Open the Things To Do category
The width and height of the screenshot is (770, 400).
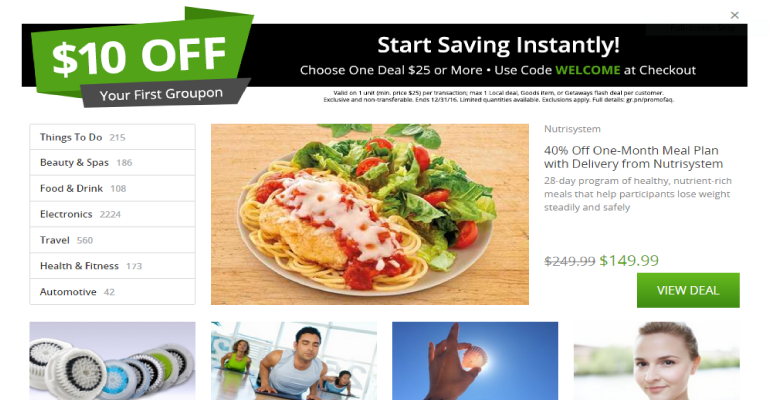(x=112, y=137)
